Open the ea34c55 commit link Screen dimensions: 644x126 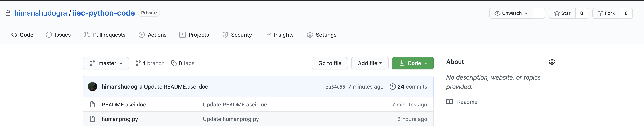point(335,87)
